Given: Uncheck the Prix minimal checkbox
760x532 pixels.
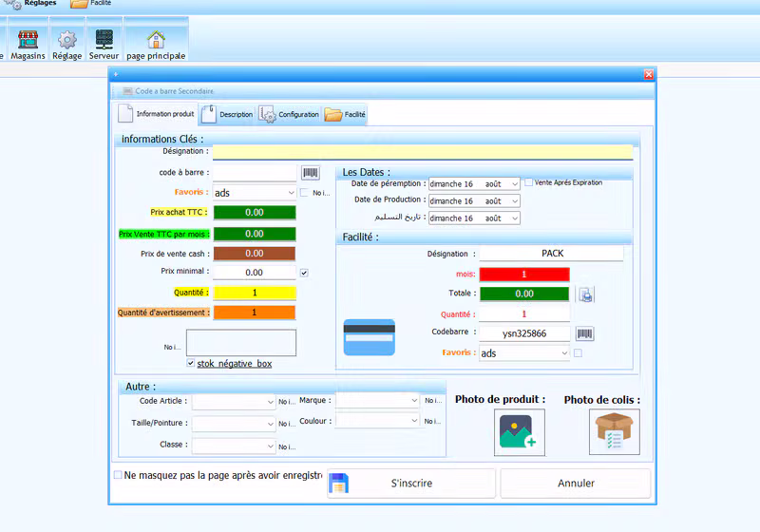Looking at the screenshot, I should coord(304,273).
